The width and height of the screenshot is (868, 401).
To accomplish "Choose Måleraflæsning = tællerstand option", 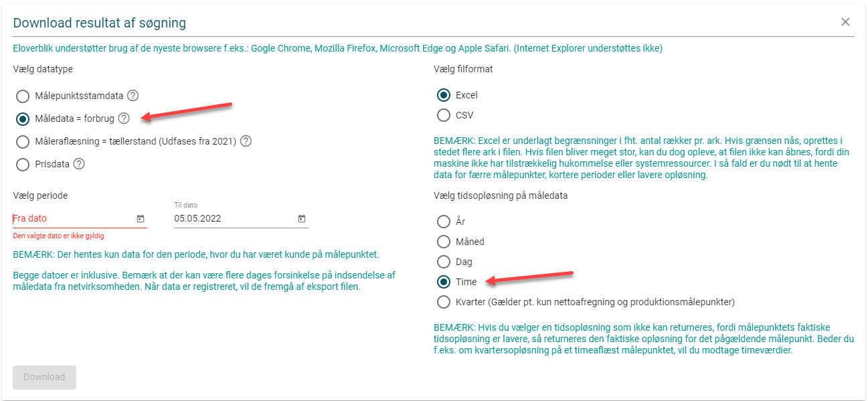I will (23, 141).
